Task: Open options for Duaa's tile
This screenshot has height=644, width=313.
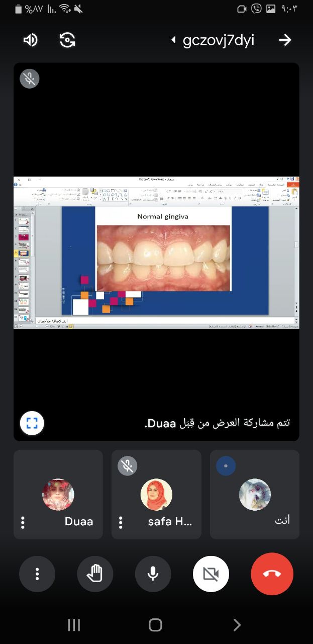Action: pyautogui.click(x=23, y=522)
